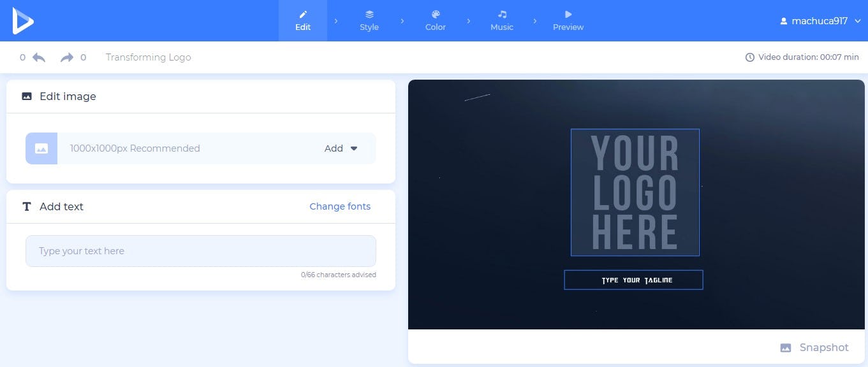Take a Snapshot of the video frame
The width and height of the screenshot is (868, 367).
tap(814, 347)
